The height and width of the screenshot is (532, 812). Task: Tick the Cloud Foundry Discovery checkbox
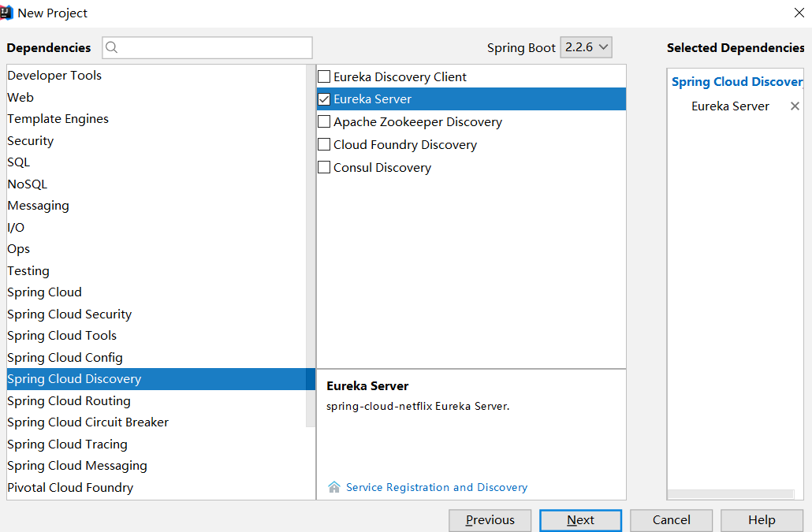(324, 144)
